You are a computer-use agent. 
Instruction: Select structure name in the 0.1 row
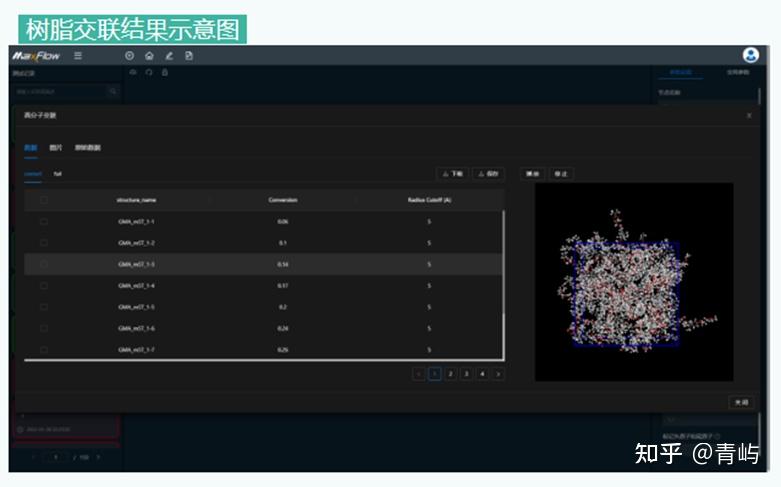pos(136,243)
